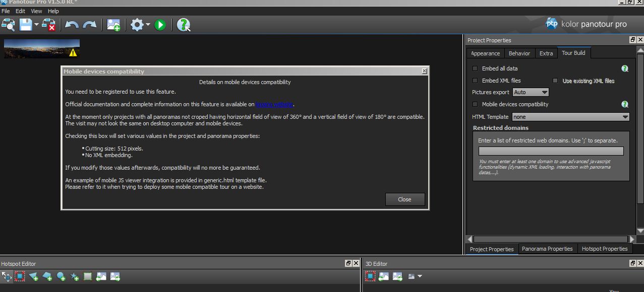Image resolution: width=644 pixels, height=292 pixels.
Task: Click the add star hotspot icon
Action: coord(74,276)
